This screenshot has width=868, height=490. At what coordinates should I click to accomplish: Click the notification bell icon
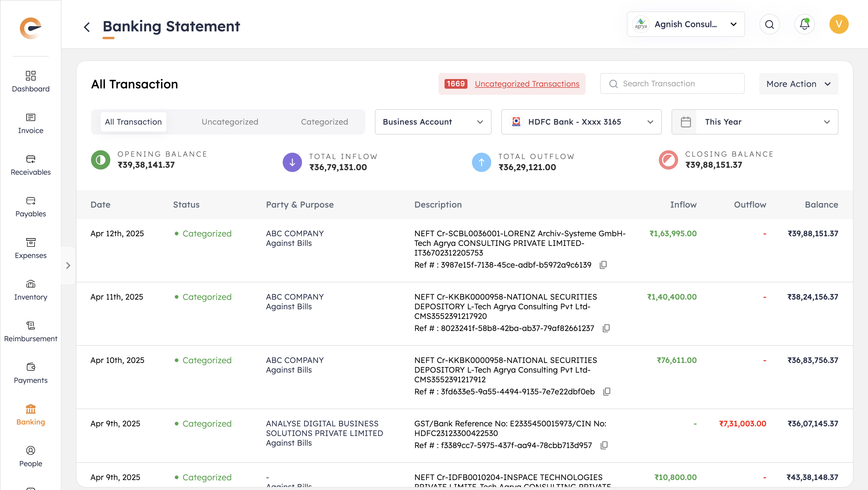pos(804,24)
